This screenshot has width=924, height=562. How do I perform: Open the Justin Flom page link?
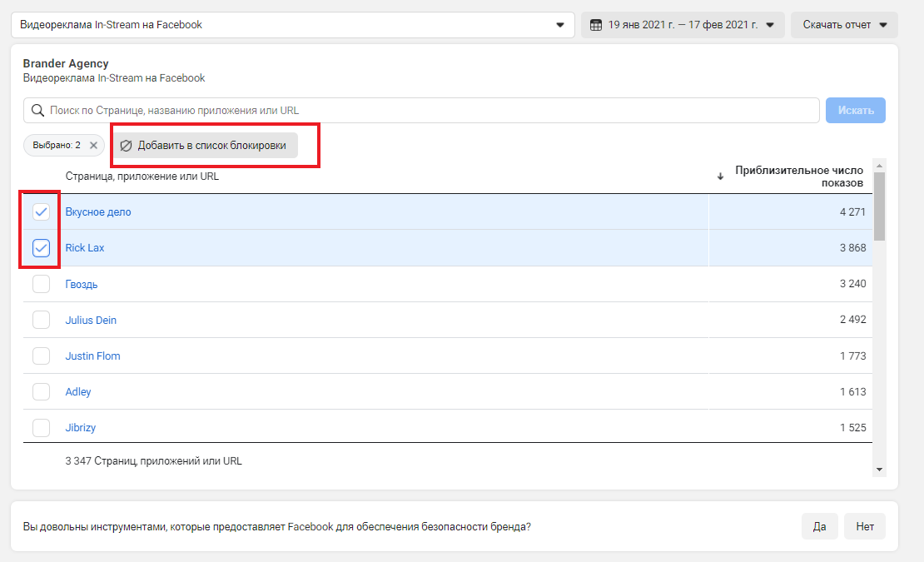pos(92,356)
